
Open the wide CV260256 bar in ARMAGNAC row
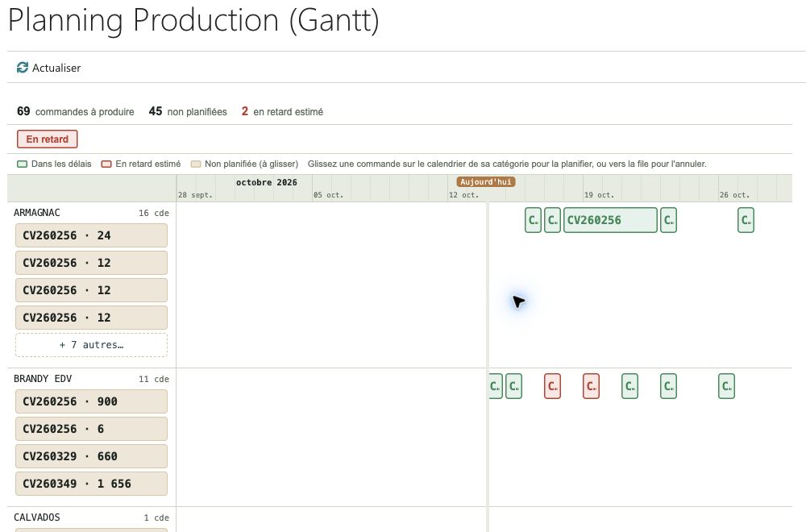(x=610, y=220)
